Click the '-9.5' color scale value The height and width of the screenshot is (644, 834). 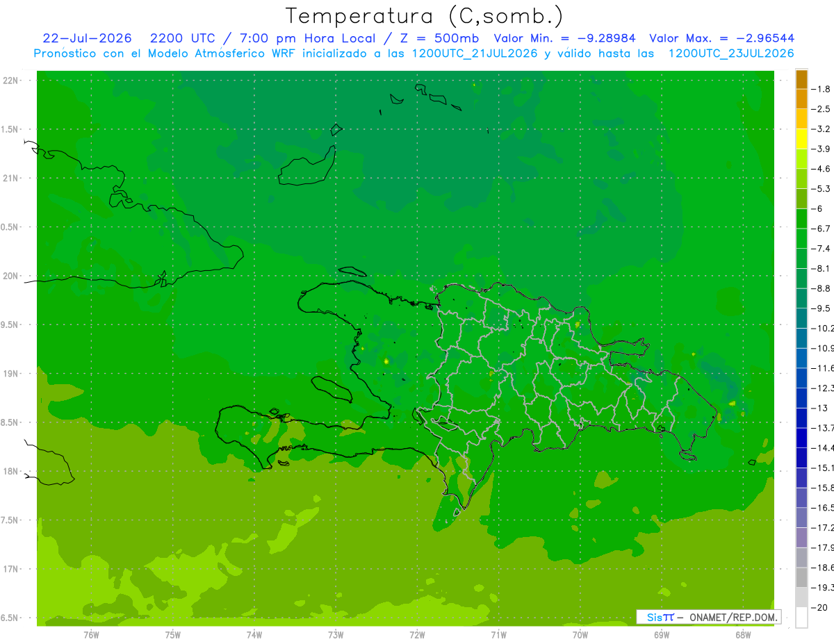click(821, 308)
